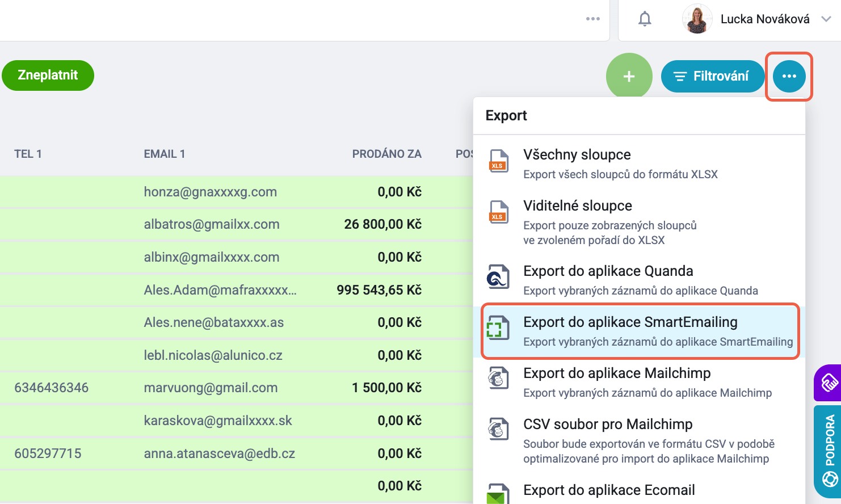Choose Export do aplikace Mailchimp
Viewport: 841px width, 504px height.
[x=640, y=382]
